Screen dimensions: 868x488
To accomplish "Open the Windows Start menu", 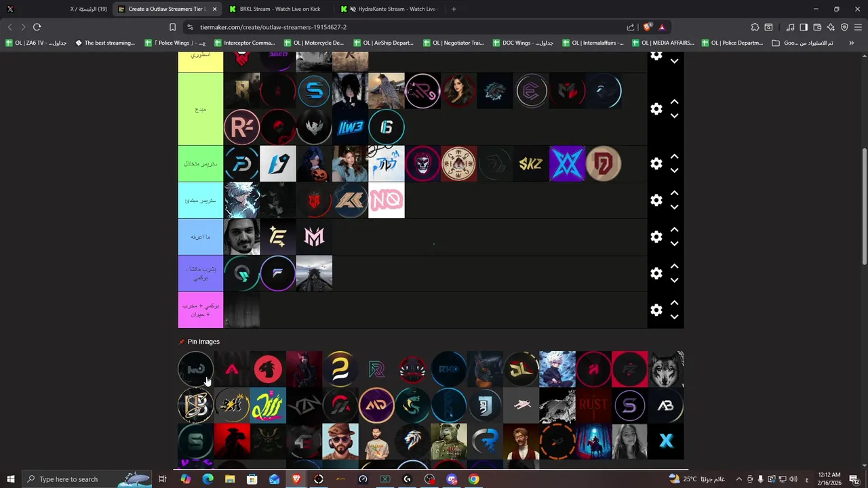I will click(x=10, y=479).
